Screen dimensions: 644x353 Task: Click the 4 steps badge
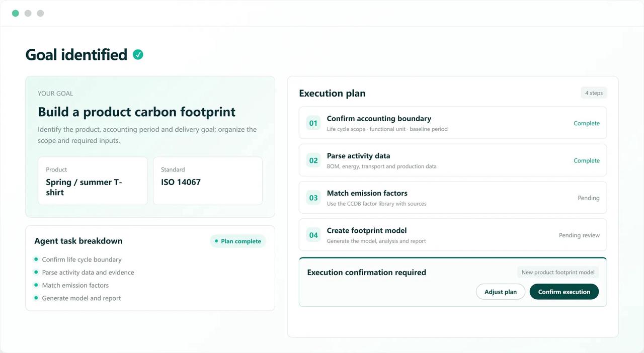tap(594, 93)
